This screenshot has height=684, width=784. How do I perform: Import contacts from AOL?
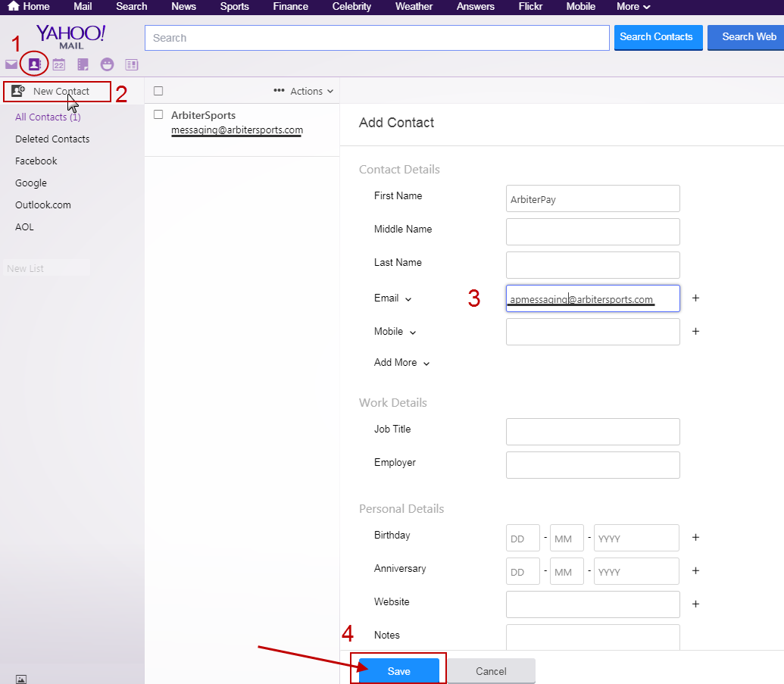(24, 227)
